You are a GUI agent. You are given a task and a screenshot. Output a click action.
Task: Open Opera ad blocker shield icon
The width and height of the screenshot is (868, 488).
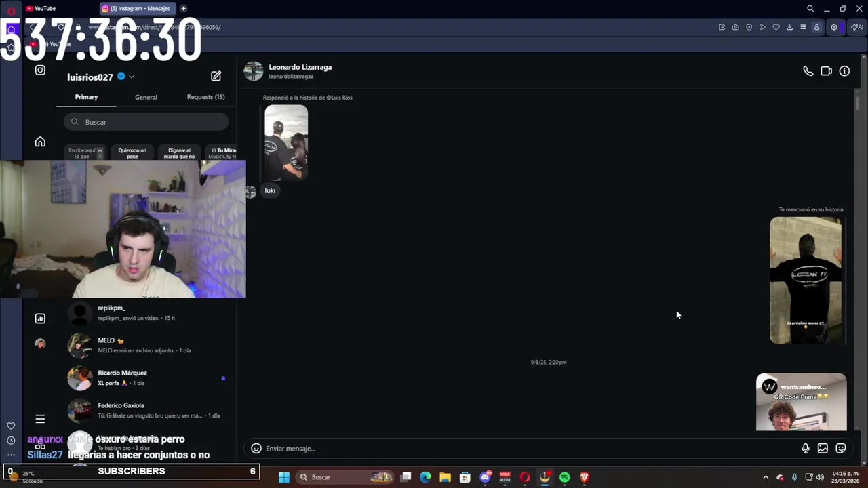tap(749, 27)
